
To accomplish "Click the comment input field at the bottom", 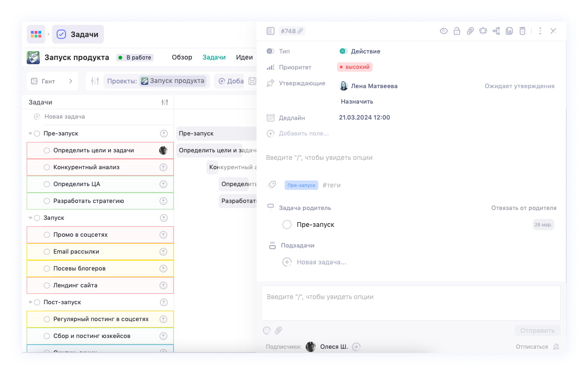I will click(x=411, y=302).
